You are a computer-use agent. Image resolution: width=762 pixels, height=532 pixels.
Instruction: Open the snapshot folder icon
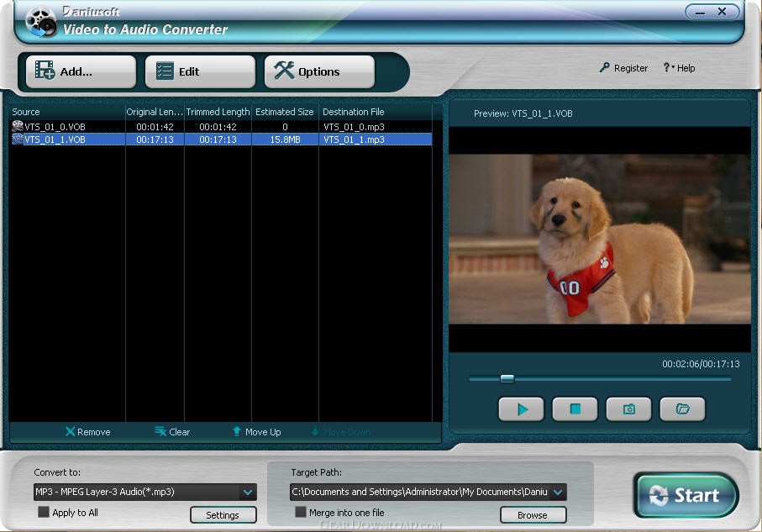[682, 409]
